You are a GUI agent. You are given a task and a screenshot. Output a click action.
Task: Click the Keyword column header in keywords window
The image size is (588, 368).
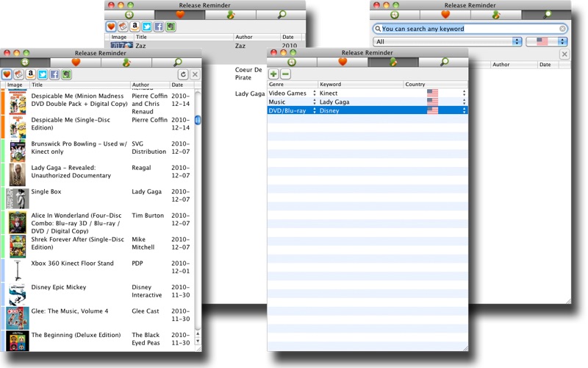361,85
